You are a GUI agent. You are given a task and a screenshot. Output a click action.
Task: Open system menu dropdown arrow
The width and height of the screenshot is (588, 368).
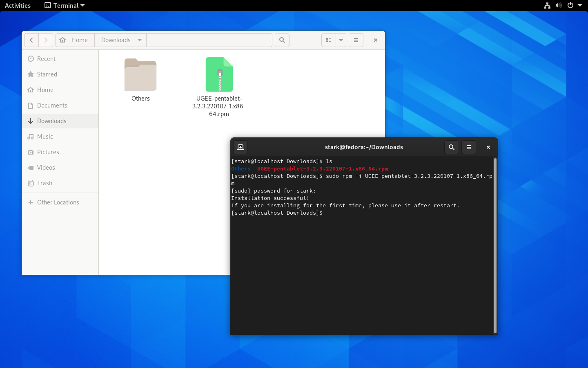click(x=580, y=5)
